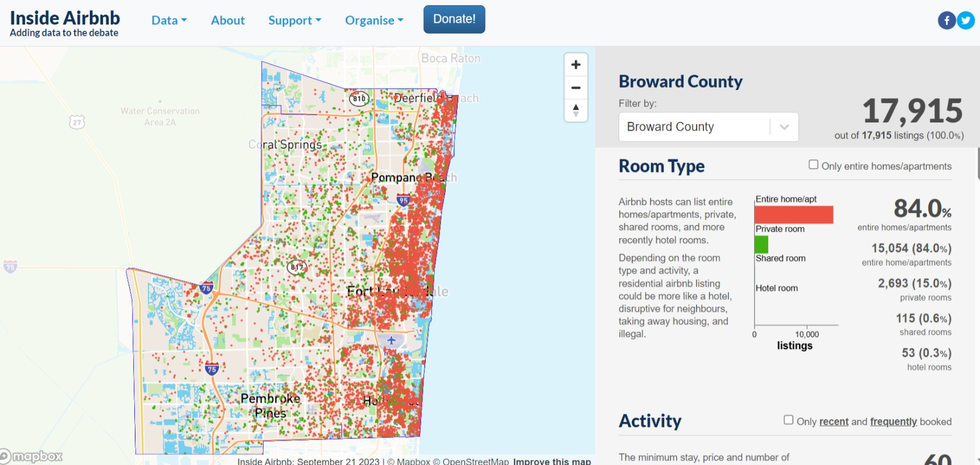This screenshot has height=465, width=980.
Task: Click the Donate! button
Action: pyautogui.click(x=454, y=19)
